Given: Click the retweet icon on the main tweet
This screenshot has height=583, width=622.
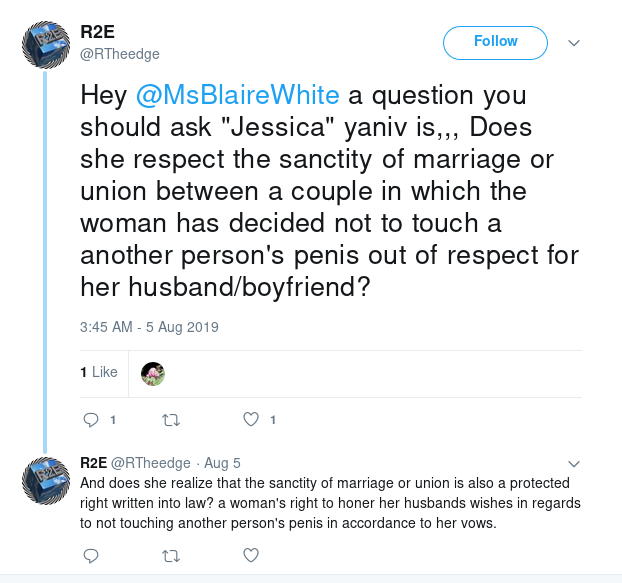Looking at the screenshot, I should pyautogui.click(x=171, y=420).
